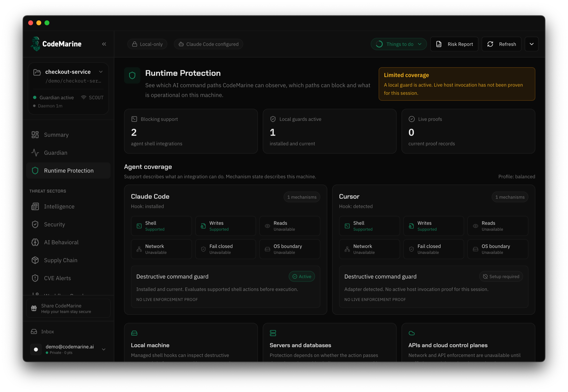568x392 pixels.
Task: Expand the demo@codemarine.ai account menu
Action: tap(104, 349)
